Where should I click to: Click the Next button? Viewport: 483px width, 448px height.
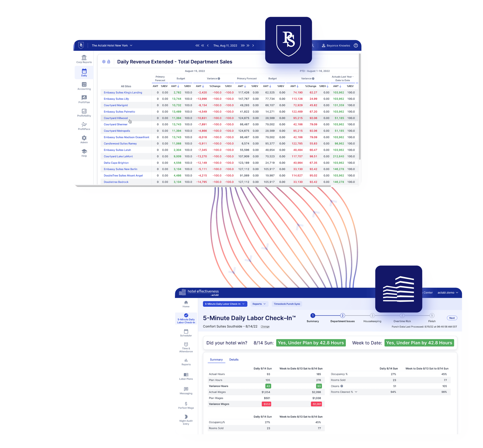click(x=452, y=318)
